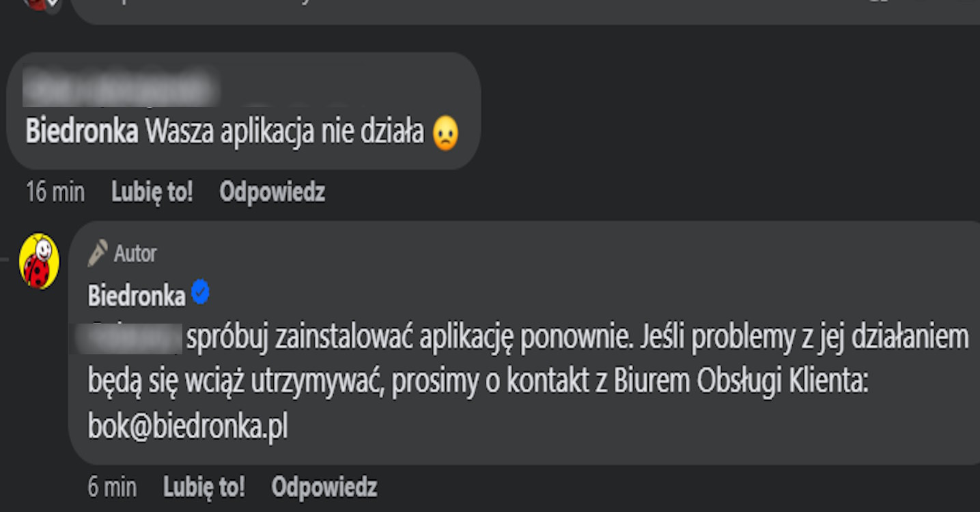Click the text "Wasza aplikacja nie działa"
This screenshot has height=512, width=980.
click(285, 132)
